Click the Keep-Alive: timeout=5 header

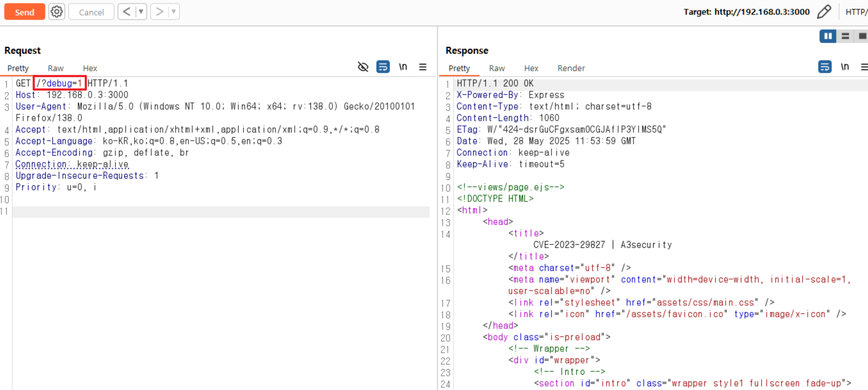point(510,164)
